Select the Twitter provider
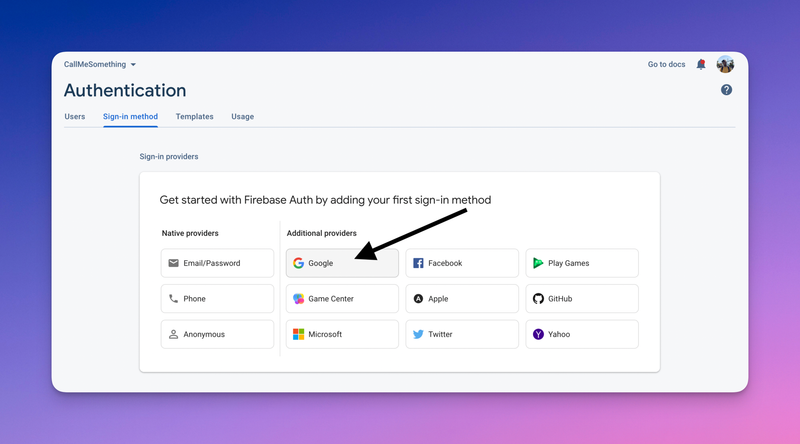The width and height of the screenshot is (800, 444). (x=462, y=334)
